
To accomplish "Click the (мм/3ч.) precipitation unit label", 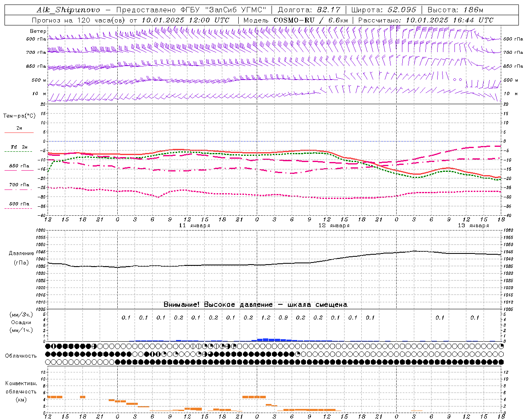I will 21,315.
